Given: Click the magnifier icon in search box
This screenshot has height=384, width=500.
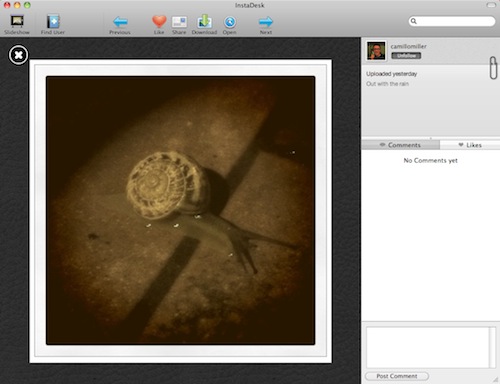Looking at the screenshot, I should (x=414, y=21).
